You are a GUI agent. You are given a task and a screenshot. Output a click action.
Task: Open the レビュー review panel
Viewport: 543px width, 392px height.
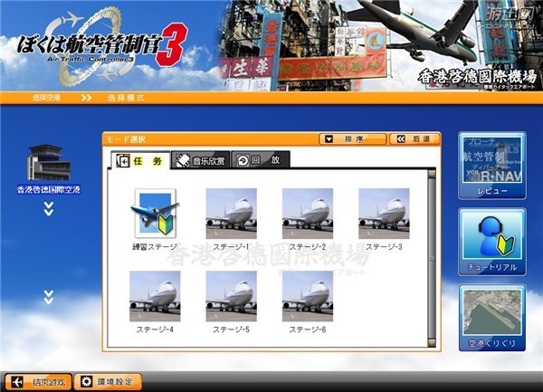pos(492,166)
